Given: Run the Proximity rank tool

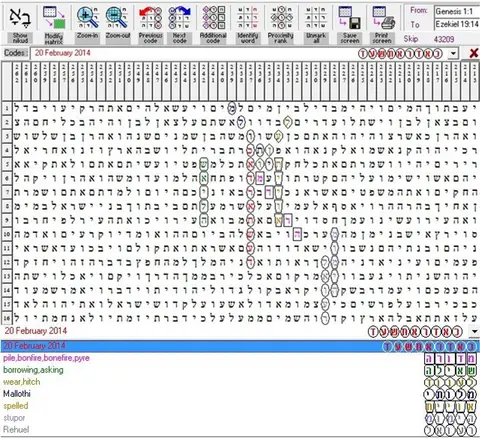Looking at the screenshot, I should [x=281, y=18].
